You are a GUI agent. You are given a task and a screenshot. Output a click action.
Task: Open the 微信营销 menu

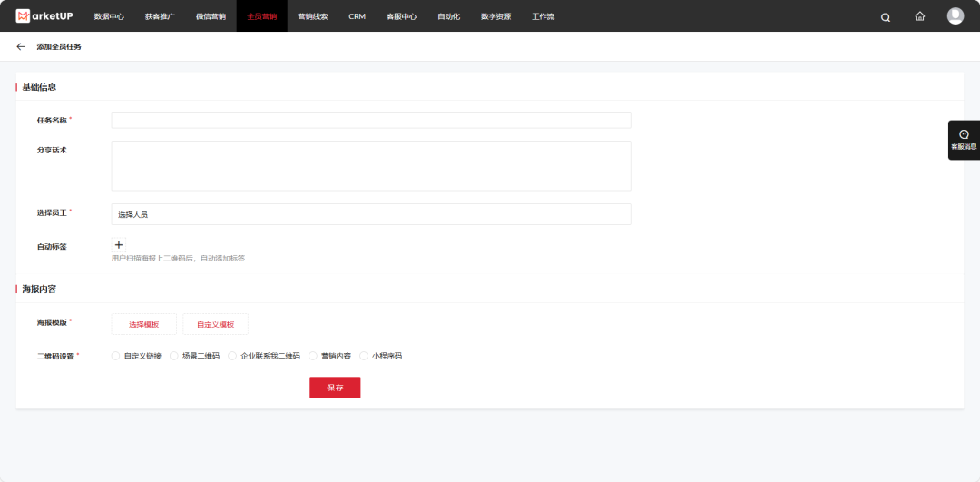(211, 17)
